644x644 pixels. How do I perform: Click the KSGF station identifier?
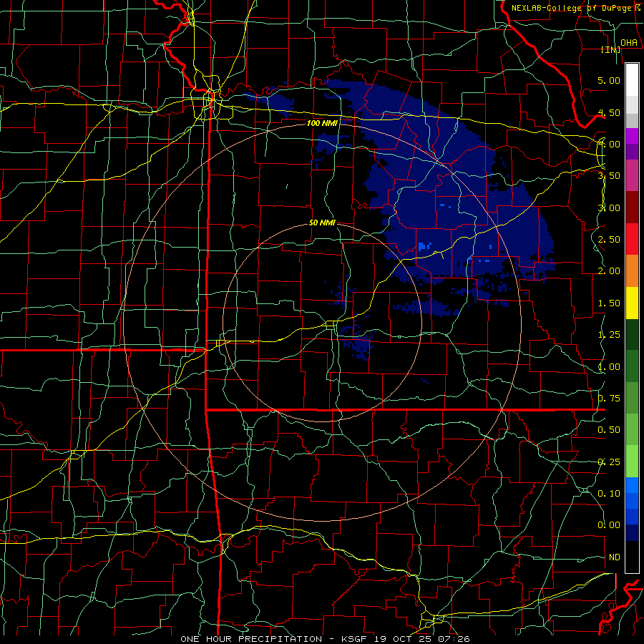(x=356, y=639)
